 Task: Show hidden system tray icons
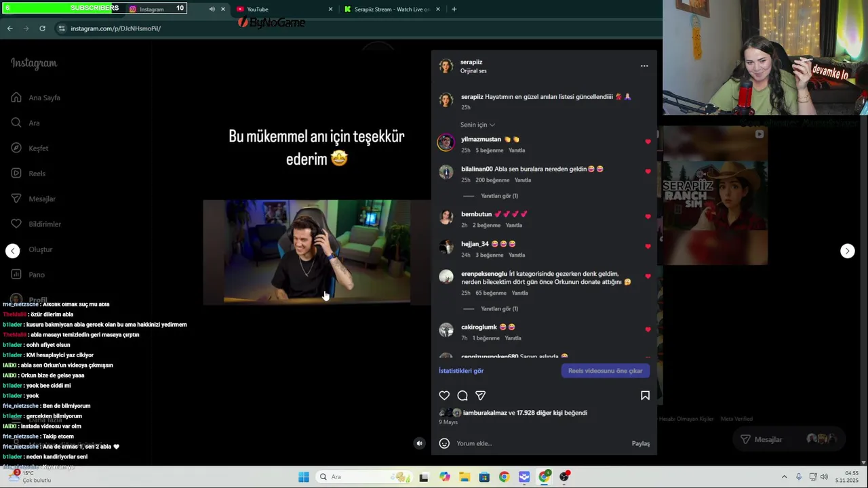[784, 477]
